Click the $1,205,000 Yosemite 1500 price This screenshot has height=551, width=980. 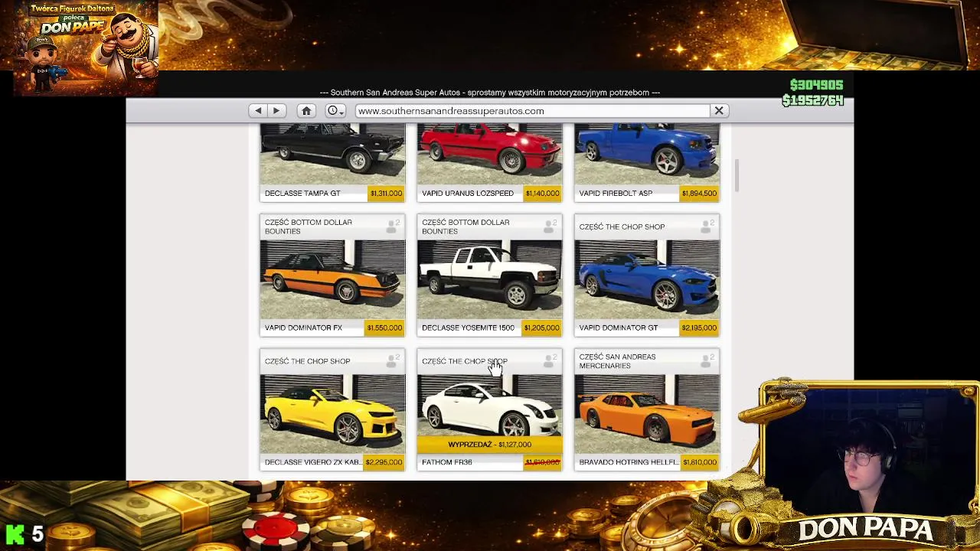click(x=541, y=328)
